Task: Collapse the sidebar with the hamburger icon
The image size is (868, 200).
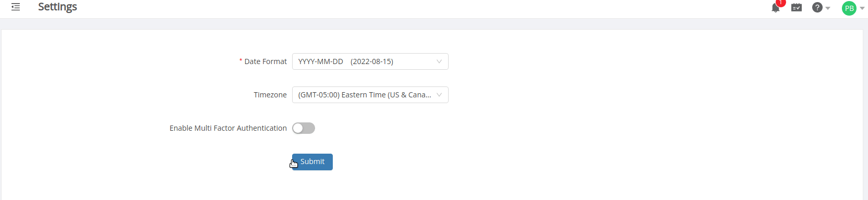Action: [16, 7]
